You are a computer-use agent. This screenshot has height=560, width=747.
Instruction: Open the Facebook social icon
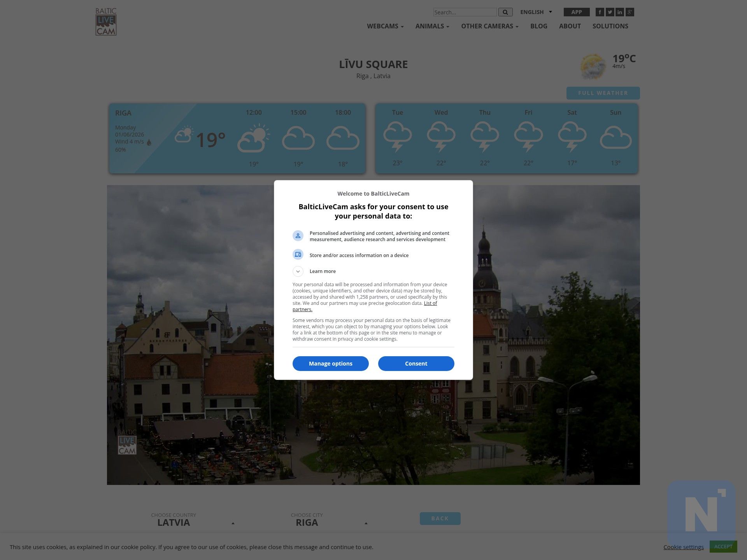click(x=600, y=12)
